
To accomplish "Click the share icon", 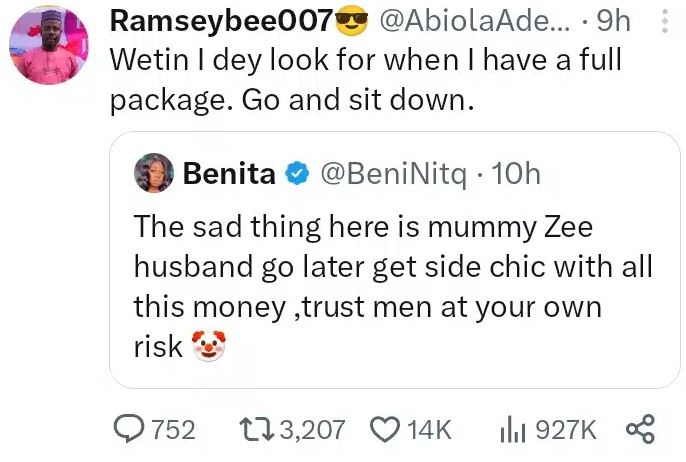I will 640,430.
